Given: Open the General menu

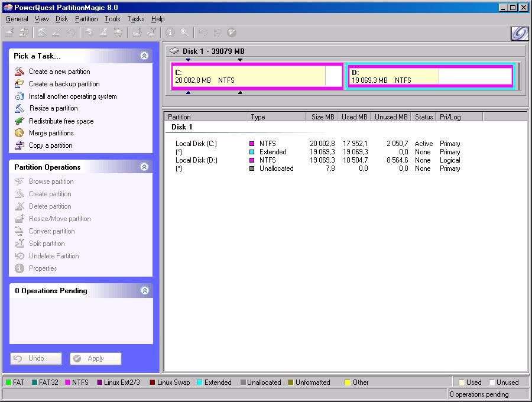Looking at the screenshot, I should coord(17,19).
